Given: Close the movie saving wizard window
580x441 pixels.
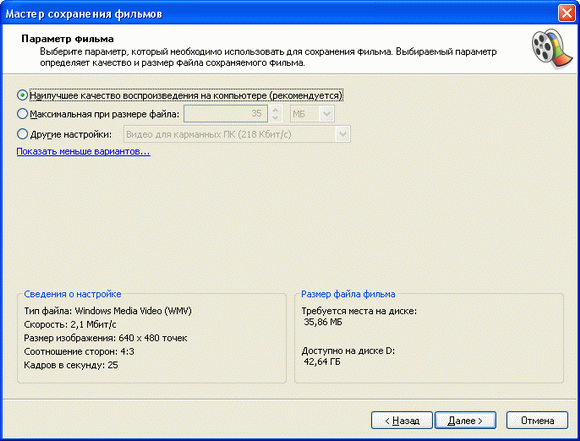Looking at the screenshot, I should [567, 13].
